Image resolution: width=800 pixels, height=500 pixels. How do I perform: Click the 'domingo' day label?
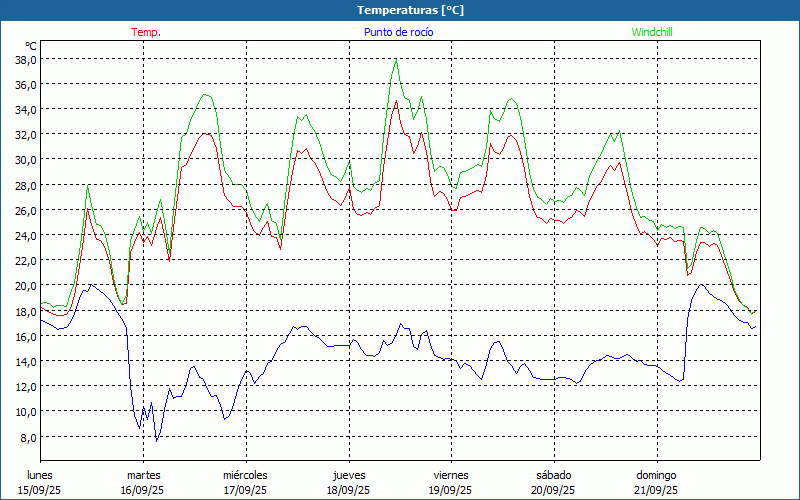(656, 475)
